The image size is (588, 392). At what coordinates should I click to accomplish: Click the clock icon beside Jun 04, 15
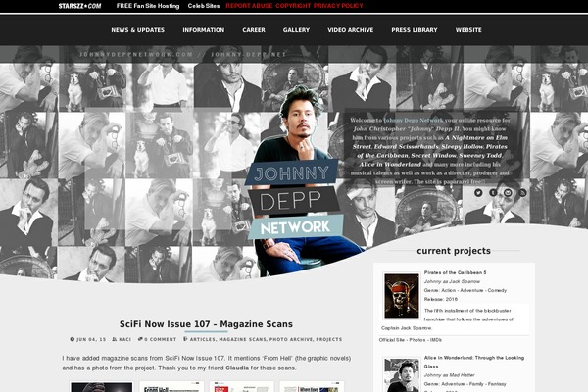pyautogui.click(x=73, y=339)
